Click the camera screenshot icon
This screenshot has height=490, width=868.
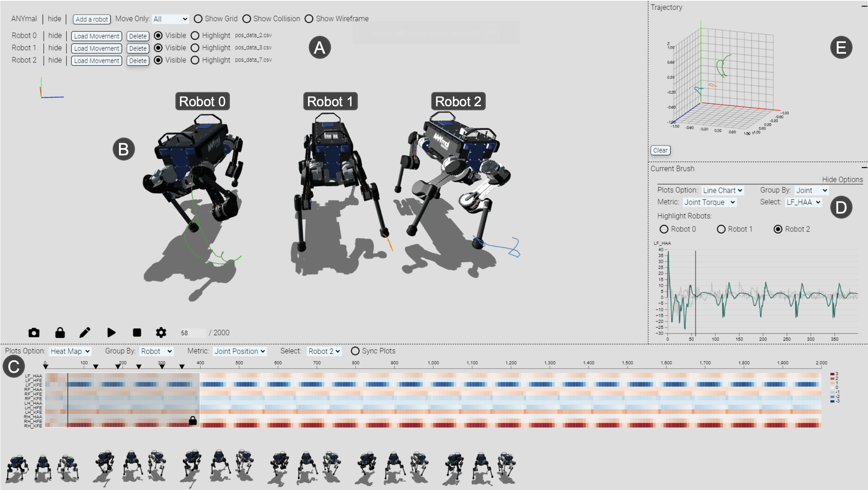pos(34,333)
